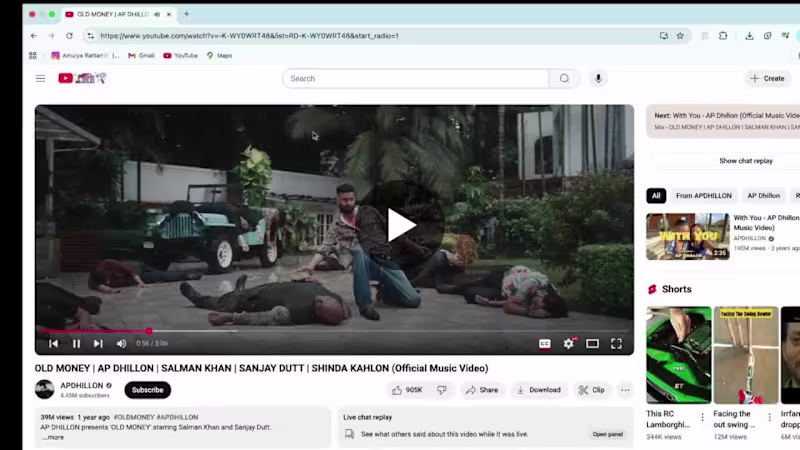
Task: Open more actions three-dot menu
Action: pos(625,390)
